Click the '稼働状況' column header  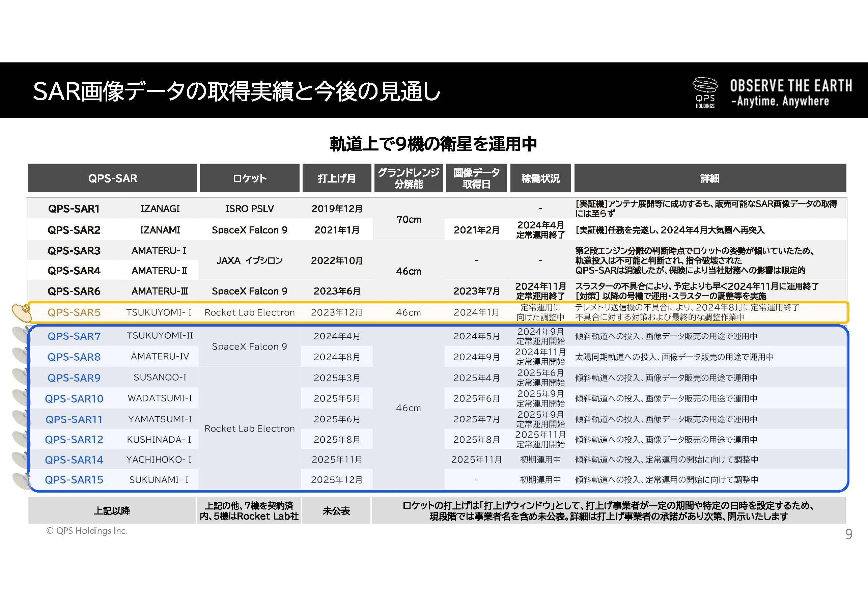(x=540, y=178)
